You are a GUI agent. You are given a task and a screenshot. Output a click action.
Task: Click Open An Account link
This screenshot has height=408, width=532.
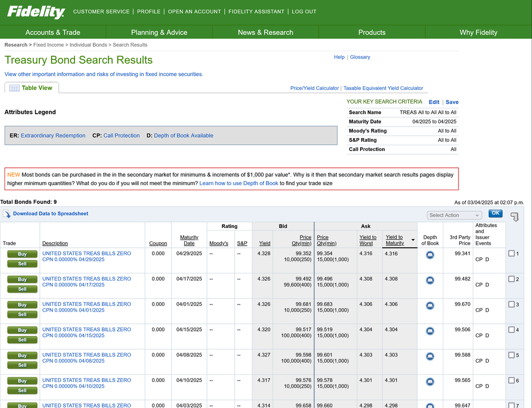click(x=194, y=12)
